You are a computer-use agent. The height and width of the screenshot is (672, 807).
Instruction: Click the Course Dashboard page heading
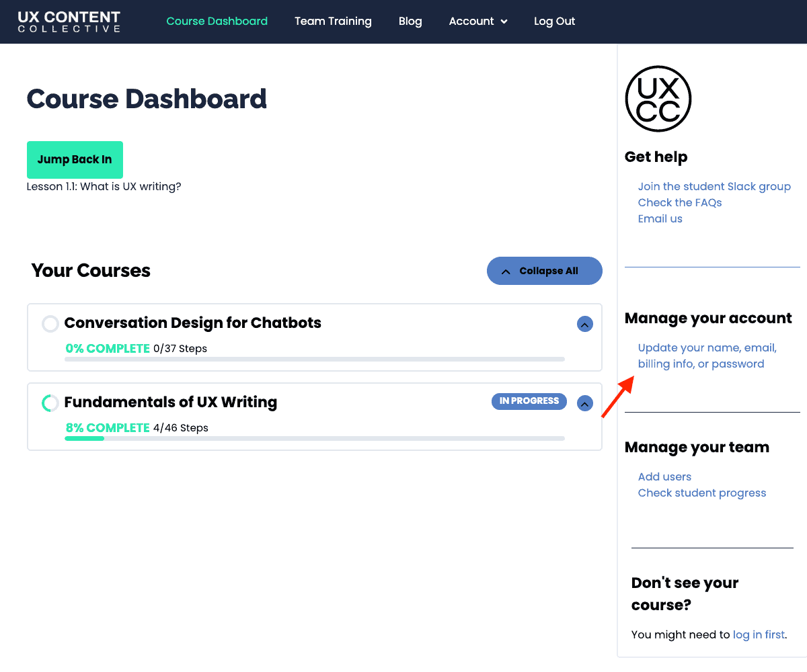coord(147,99)
